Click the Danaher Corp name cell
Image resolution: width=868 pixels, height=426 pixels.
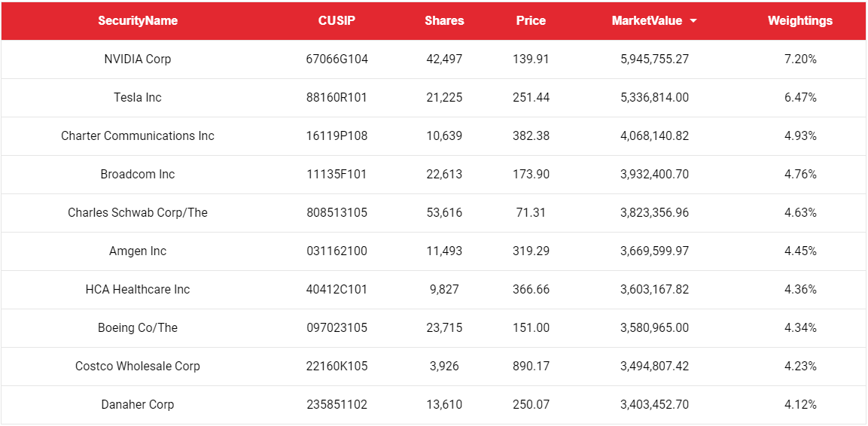tap(138, 404)
